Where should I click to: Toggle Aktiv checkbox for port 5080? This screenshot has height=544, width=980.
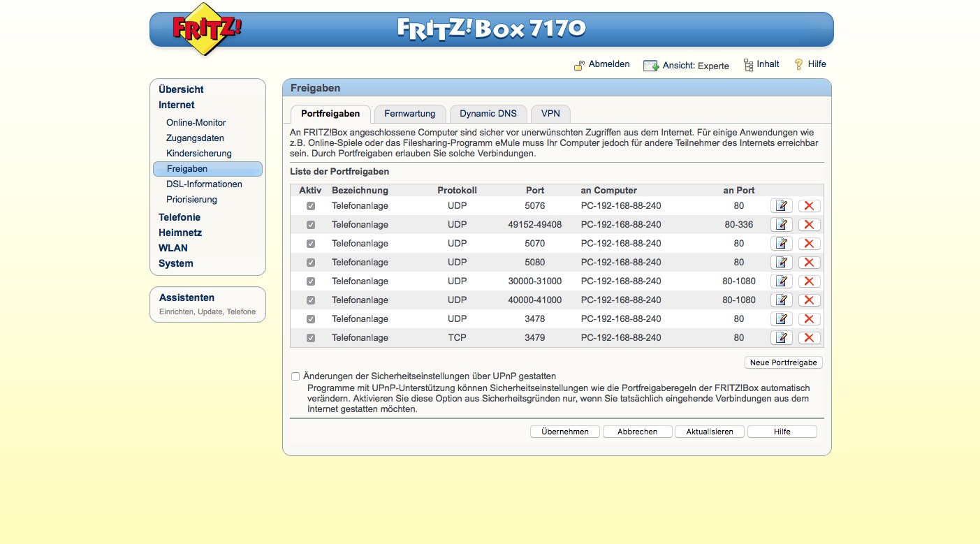pyautogui.click(x=311, y=263)
